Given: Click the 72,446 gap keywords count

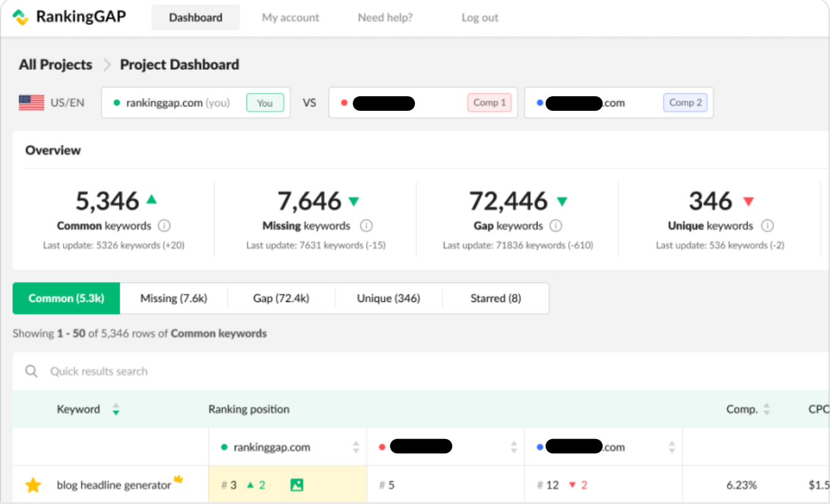Looking at the screenshot, I should (509, 201).
